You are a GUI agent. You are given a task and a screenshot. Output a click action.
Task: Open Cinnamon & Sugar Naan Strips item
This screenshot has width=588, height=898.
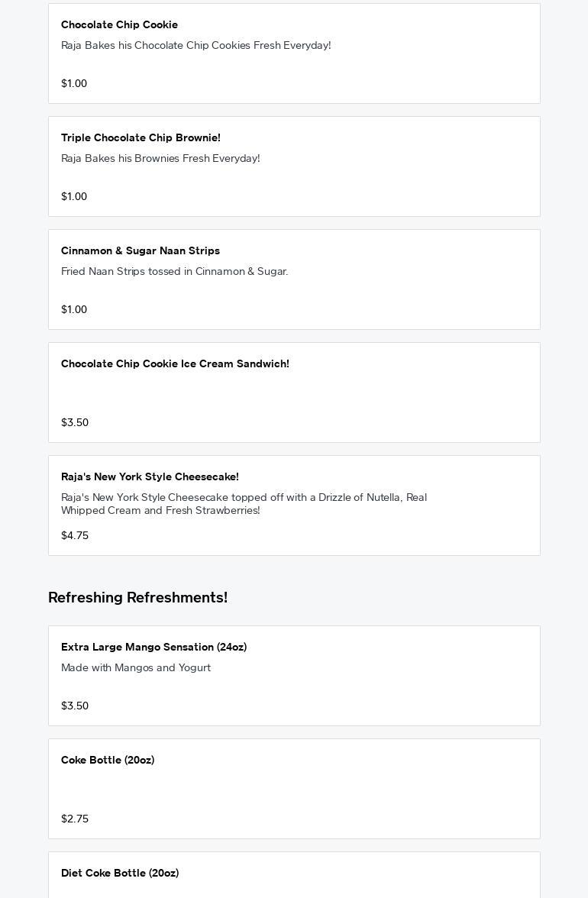tap(141, 251)
